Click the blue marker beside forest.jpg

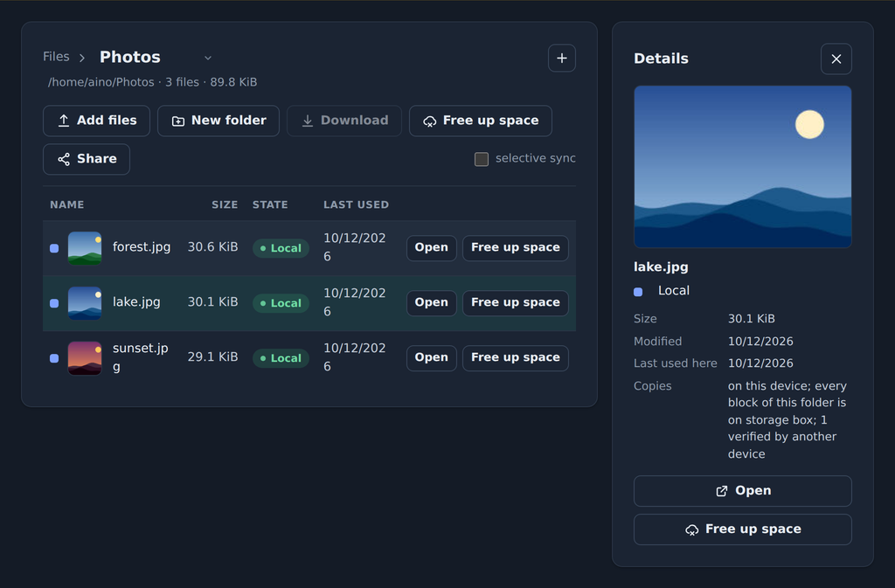(x=54, y=248)
